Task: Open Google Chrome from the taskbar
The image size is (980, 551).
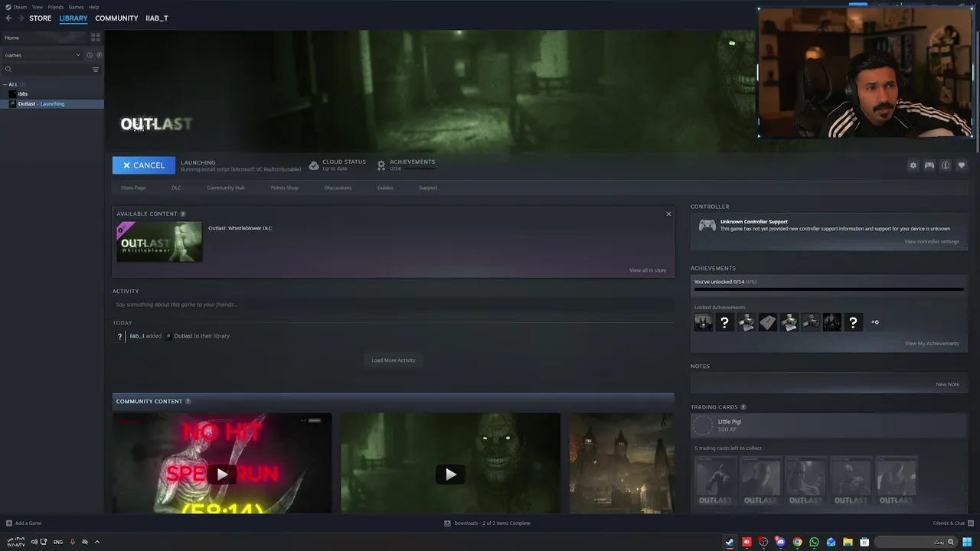Action: [797, 542]
